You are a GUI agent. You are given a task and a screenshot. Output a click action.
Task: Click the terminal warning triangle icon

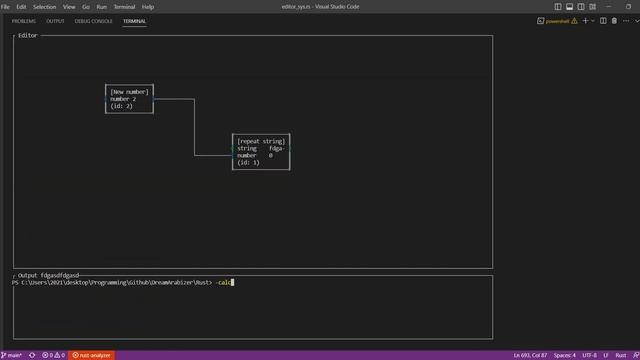click(574, 21)
